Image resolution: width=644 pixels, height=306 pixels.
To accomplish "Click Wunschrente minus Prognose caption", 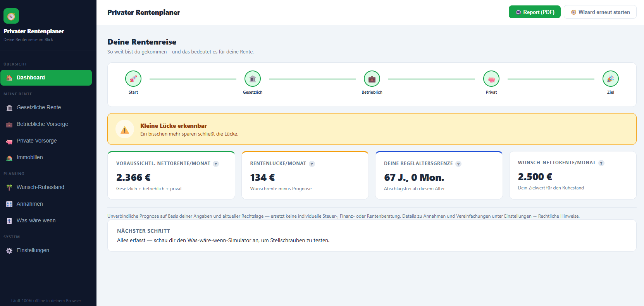I will [x=281, y=189].
